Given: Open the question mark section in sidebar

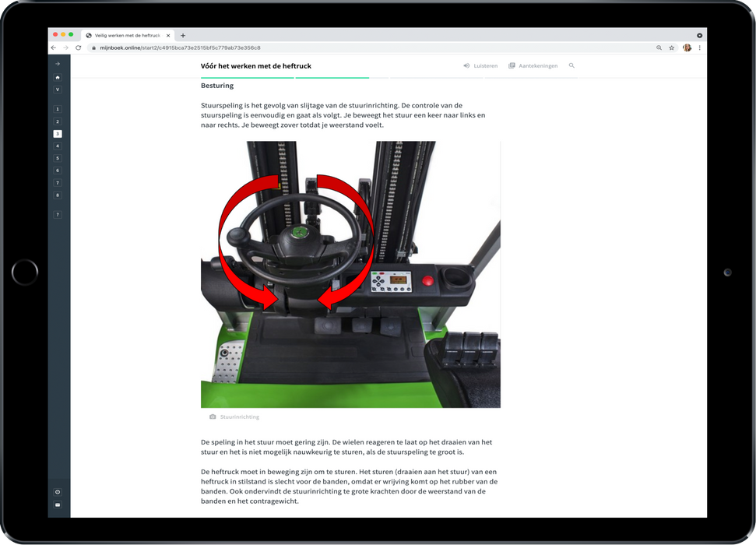Looking at the screenshot, I should click(58, 214).
